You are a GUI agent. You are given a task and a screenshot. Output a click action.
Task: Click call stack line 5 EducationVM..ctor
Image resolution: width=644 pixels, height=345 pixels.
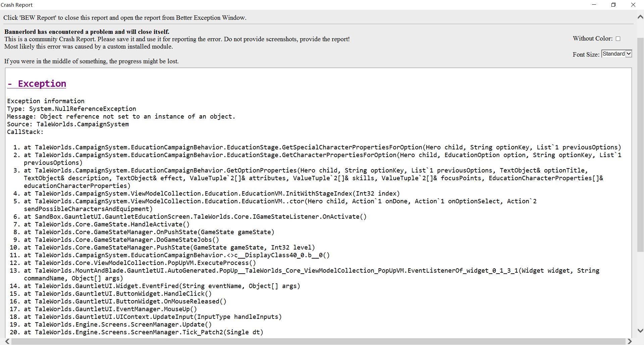[x=280, y=205]
